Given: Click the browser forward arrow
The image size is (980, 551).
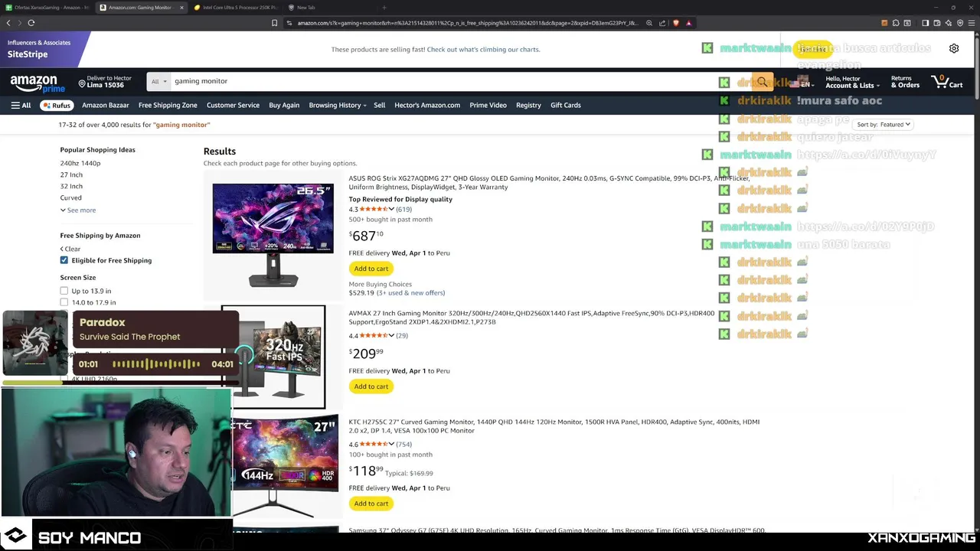Looking at the screenshot, I should [19, 23].
